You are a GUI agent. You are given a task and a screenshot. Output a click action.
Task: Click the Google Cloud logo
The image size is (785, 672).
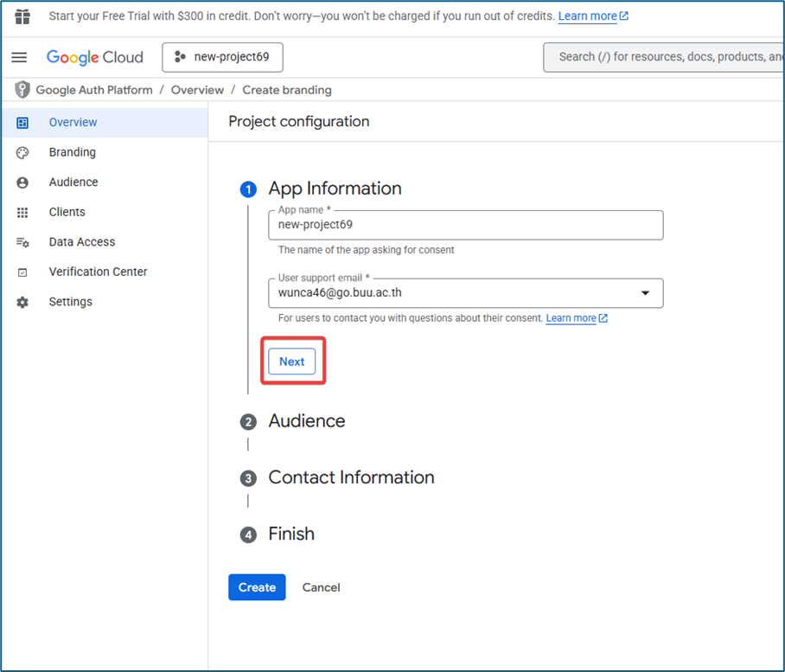point(95,57)
